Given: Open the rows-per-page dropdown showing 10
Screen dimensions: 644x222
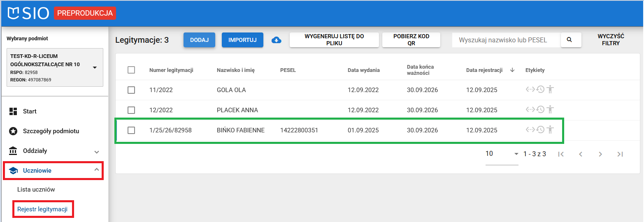Looking at the screenshot, I should tap(502, 154).
